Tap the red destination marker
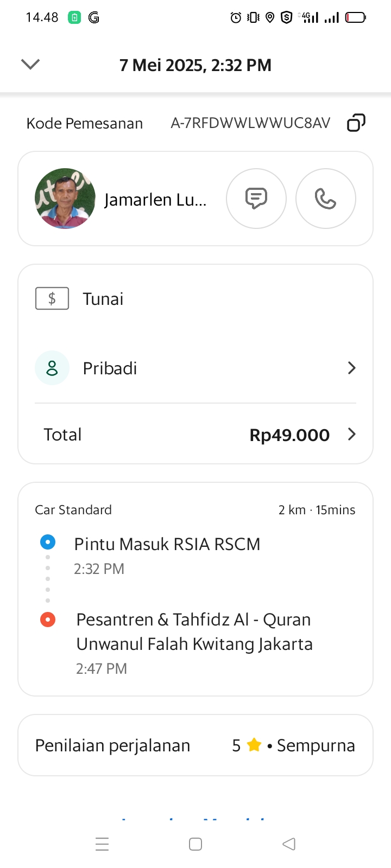391x868 pixels. (x=48, y=619)
